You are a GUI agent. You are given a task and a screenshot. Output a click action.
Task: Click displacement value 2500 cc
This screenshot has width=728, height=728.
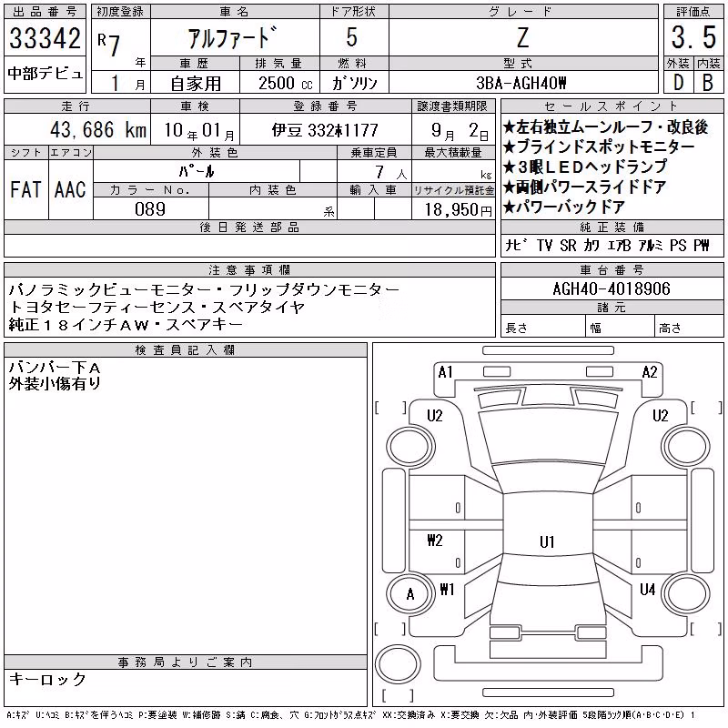tap(285, 84)
